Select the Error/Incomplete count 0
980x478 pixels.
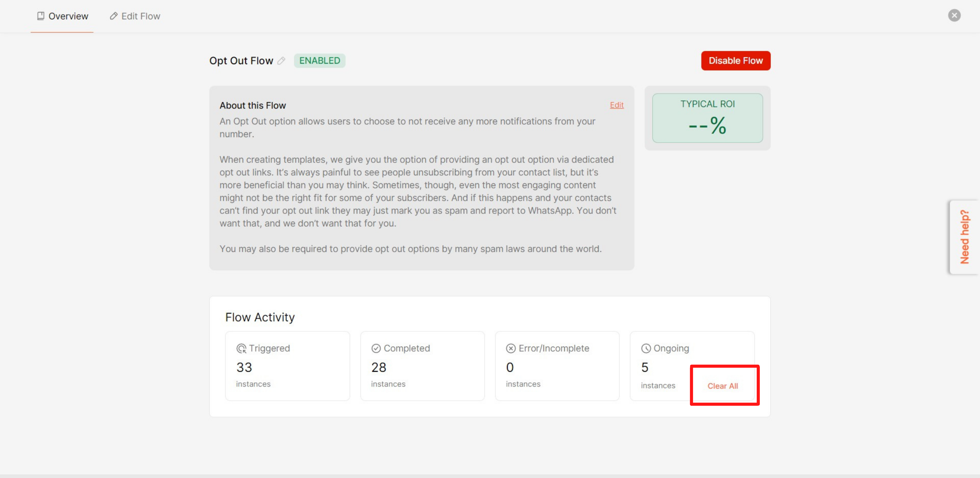point(510,367)
